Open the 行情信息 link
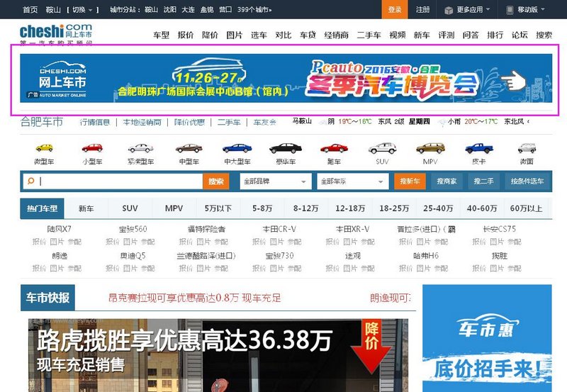This screenshot has width=567, height=392. (95, 122)
